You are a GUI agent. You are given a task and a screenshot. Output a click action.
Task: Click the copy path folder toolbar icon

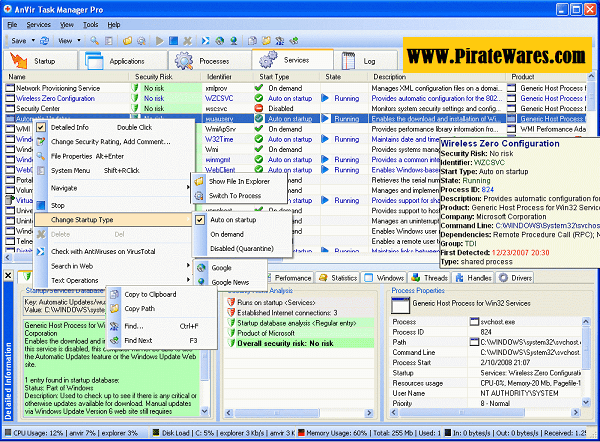(266, 41)
